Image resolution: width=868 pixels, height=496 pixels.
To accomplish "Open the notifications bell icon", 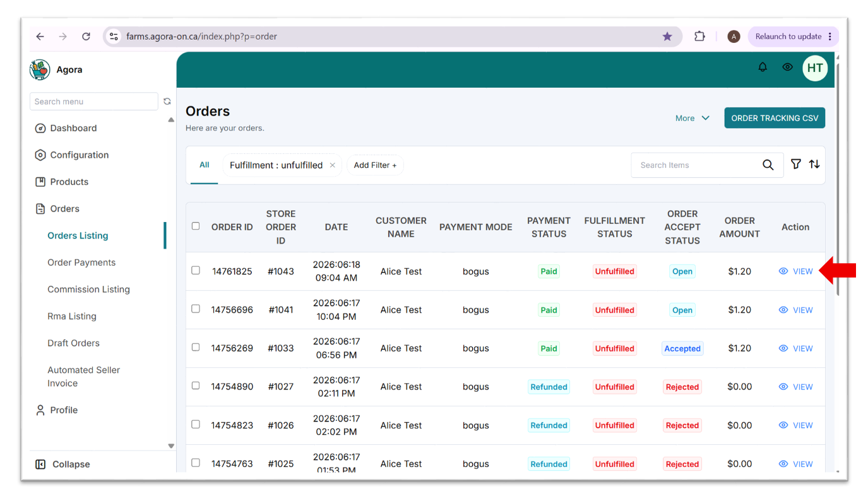I will coord(763,67).
